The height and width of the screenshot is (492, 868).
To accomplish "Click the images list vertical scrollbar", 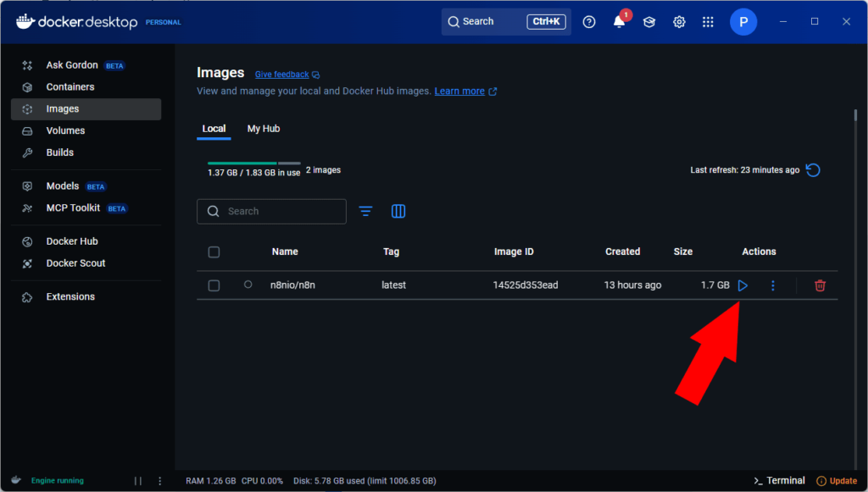I will (x=856, y=115).
